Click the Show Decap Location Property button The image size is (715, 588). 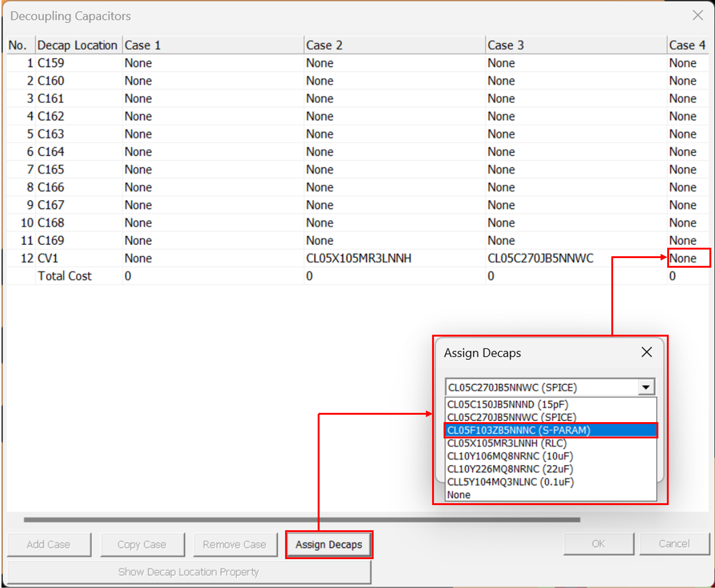[189, 572]
